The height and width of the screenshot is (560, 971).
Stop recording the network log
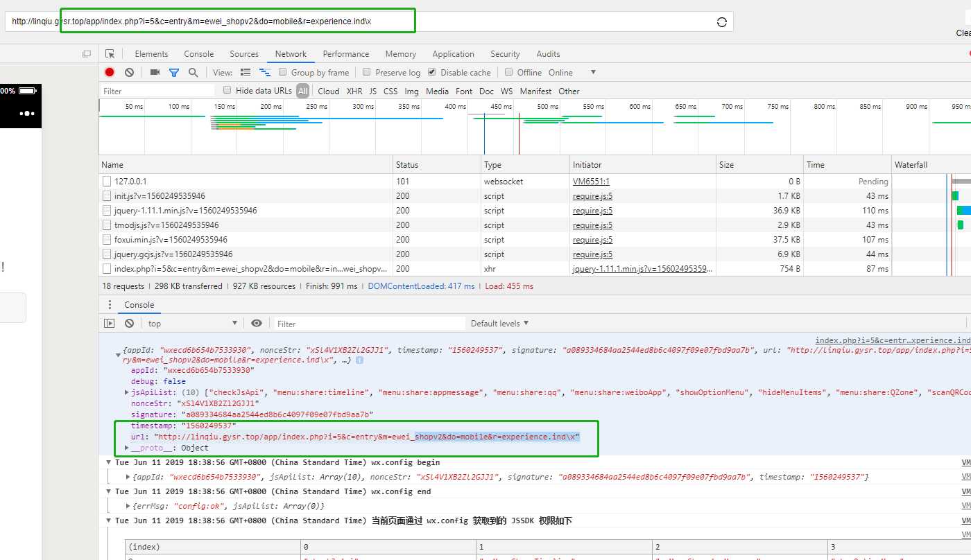(x=110, y=72)
